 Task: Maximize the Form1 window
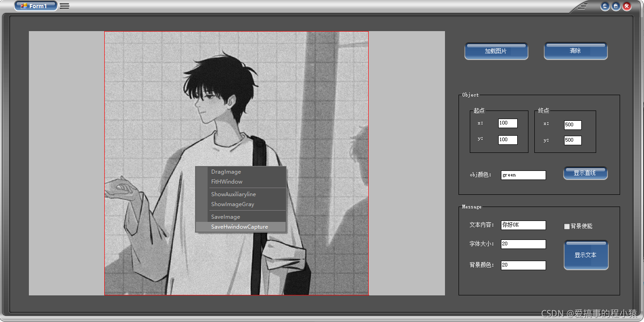pos(616,6)
